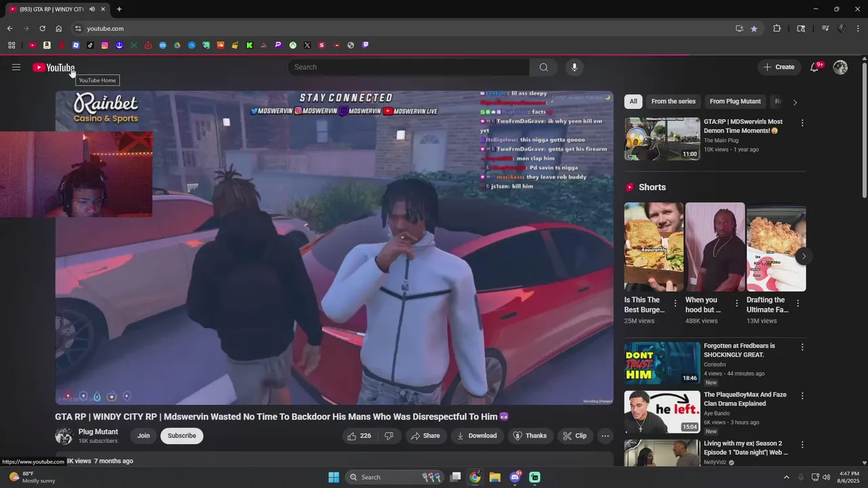Open Chrome three-dot menu
Screen dimensions: 868x488
pos(858,28)
